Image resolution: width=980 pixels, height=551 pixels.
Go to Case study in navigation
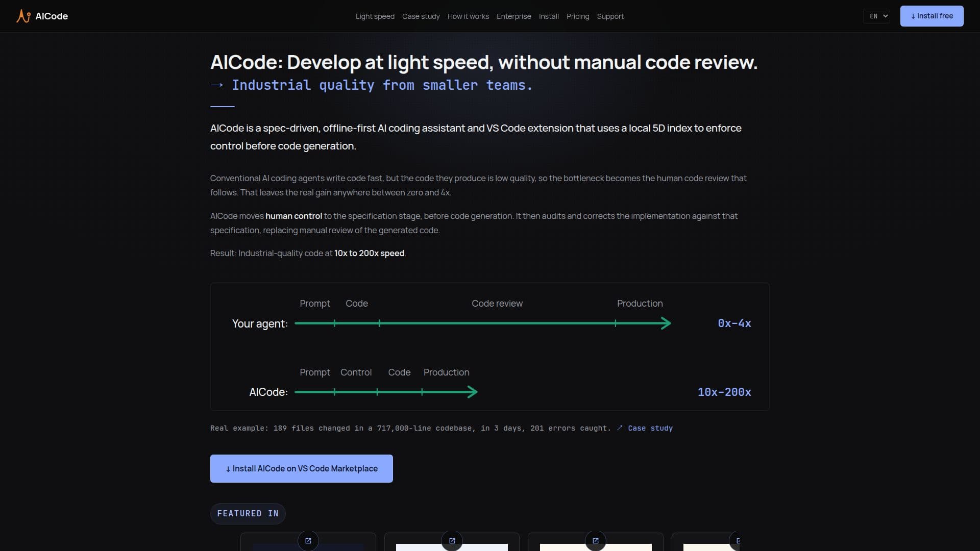pos(421,16)
